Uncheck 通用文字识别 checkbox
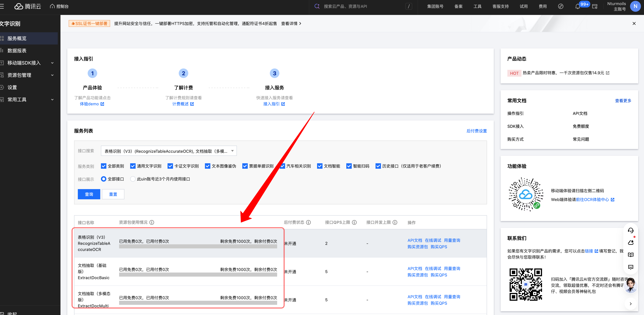Viewport: 644px width, 315px height. pyautogui.click(x=133, y=166)
